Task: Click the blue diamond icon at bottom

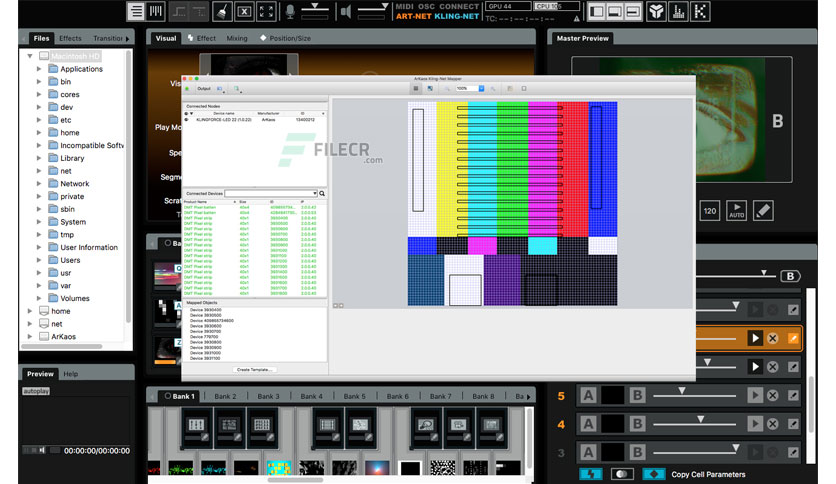Action: click(x=654, y=474)
